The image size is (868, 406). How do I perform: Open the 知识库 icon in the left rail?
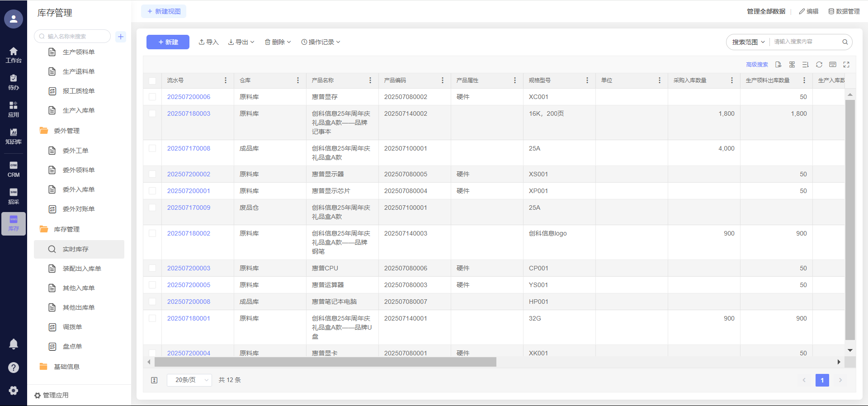pos(14,136)
